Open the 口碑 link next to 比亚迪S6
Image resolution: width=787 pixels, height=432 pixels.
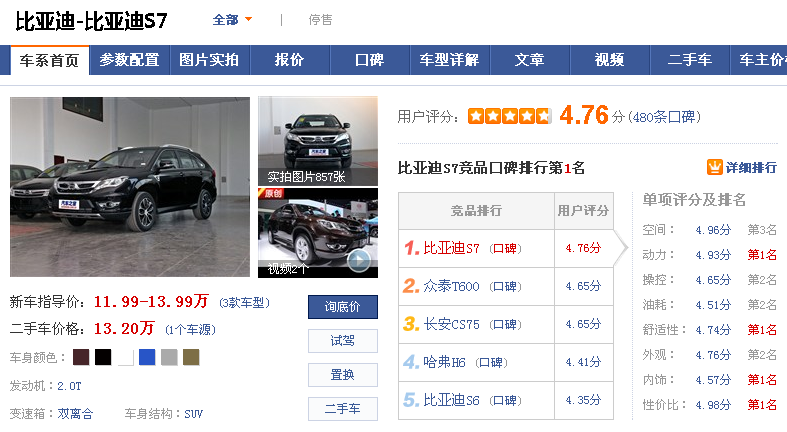(x=505, y=401)
